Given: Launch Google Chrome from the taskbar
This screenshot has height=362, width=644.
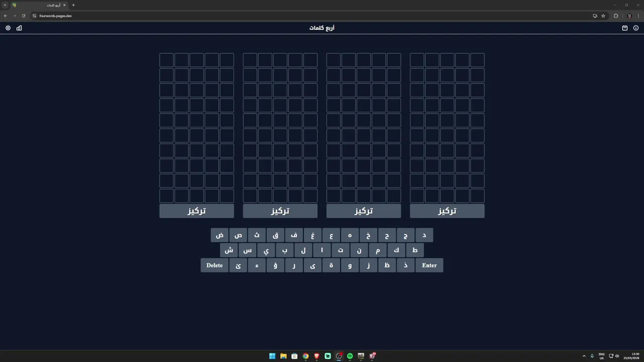Looking at the screenshot, I should click(305, 356).
